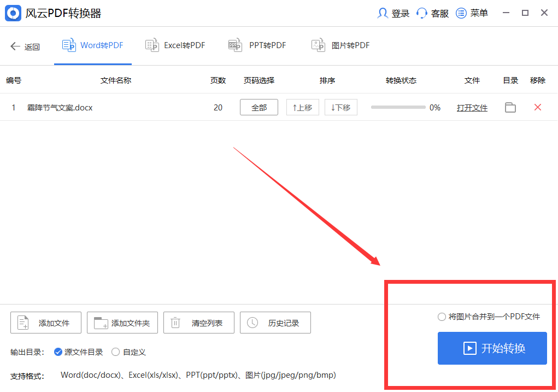Select the 自定义 output directory option
This screenshot has width=558, height=392.
(x=129, y=352)
